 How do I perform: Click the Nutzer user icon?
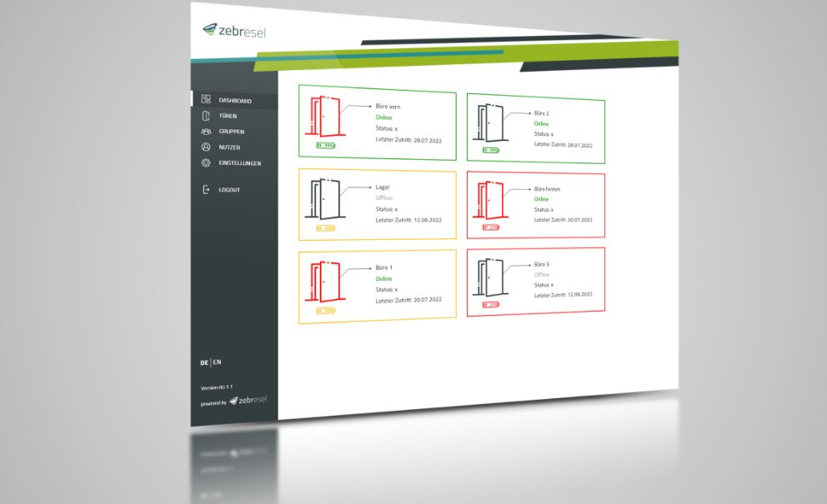pos(206,147)
